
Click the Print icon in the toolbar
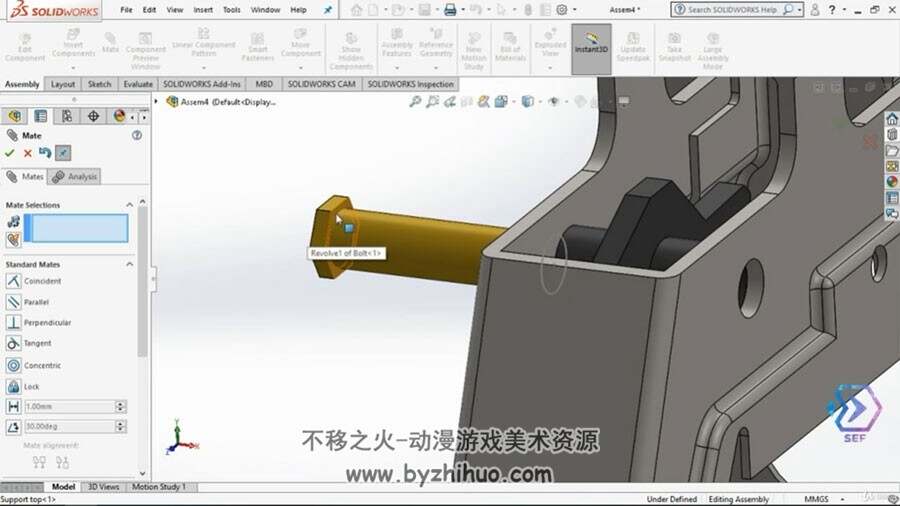[x=450, y=10]
